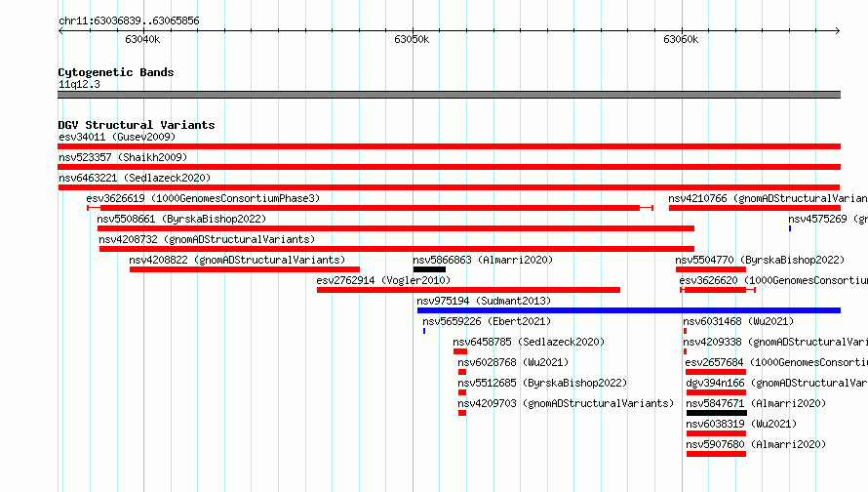Open the nsv6463221 (Sedlazeck2020) variant label
Viewport: 868px width, 492px height.
pos(135,178)
